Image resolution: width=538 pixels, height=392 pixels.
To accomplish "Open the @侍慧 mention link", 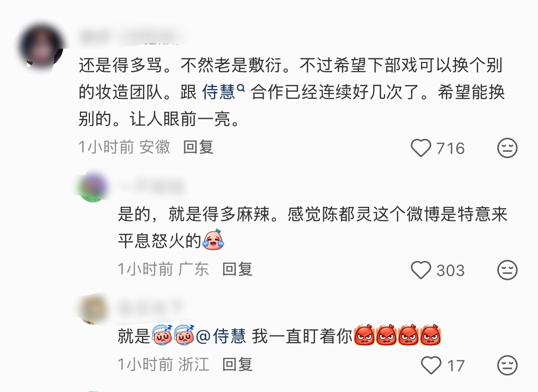I will point(221,336).
